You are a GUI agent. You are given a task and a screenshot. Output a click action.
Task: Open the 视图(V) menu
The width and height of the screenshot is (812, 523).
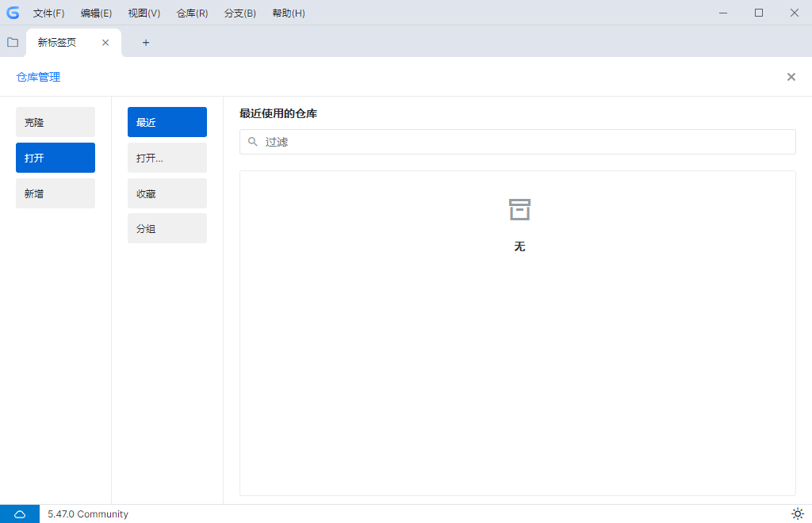tap(144, 13)
